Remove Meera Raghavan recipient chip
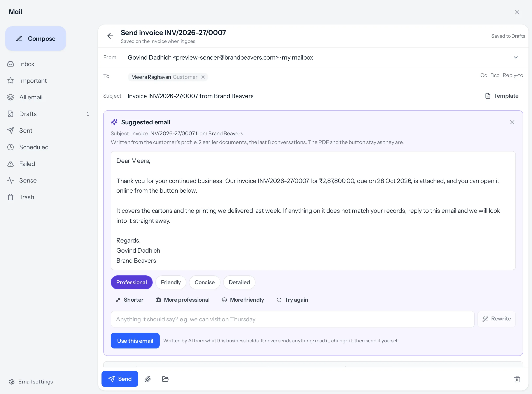Screen dimensions: 532x394 [203, 77]
